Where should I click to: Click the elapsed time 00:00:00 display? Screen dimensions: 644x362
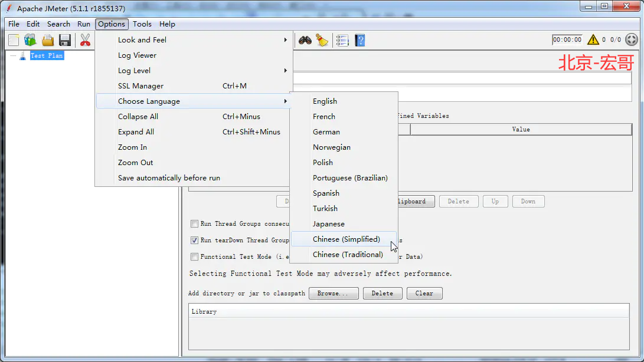click(x=567, y=40)
